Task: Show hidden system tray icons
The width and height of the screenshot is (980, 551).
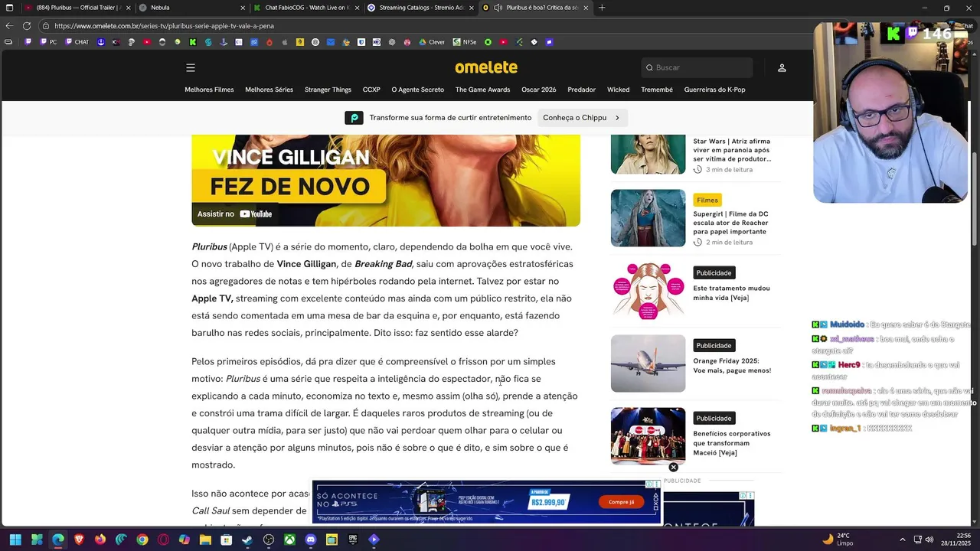Action: (x=902, y=540)
